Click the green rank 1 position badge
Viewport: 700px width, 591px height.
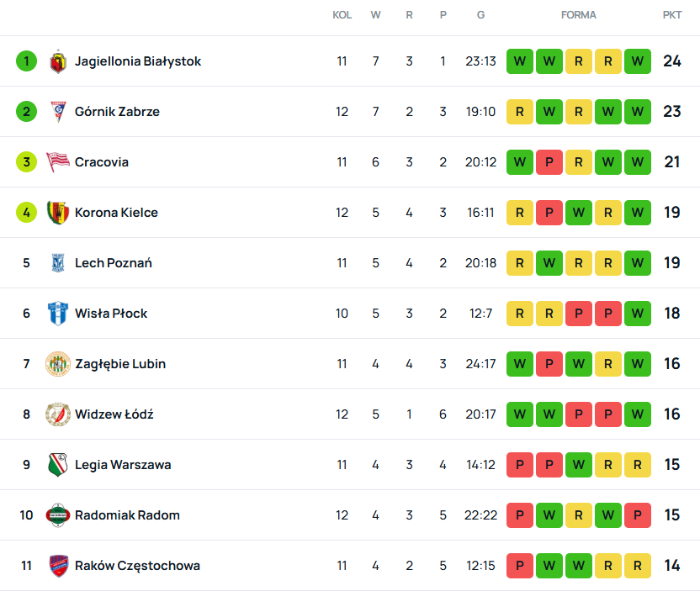(26, 61)
